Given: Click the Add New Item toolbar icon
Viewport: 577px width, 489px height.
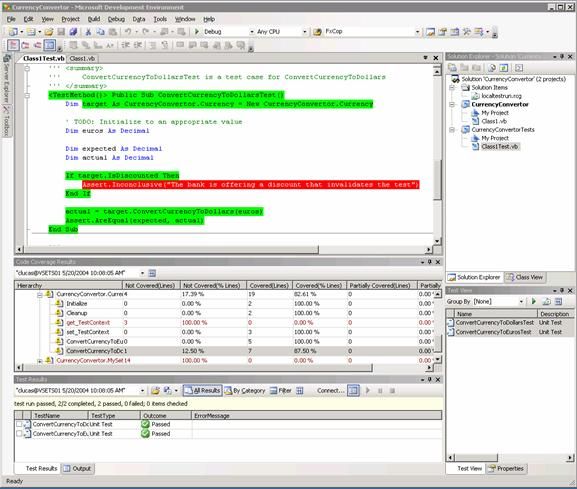Looking at the screenshot, I should (32, 32).
